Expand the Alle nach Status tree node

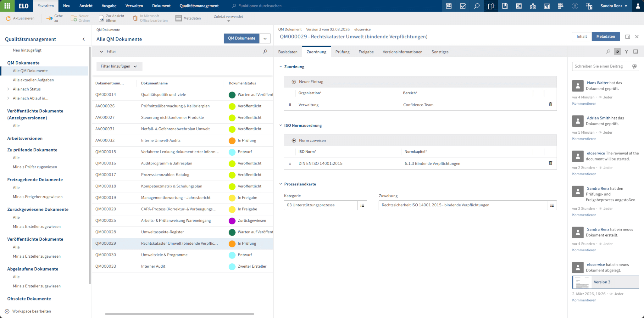click(x=8, y=89)
